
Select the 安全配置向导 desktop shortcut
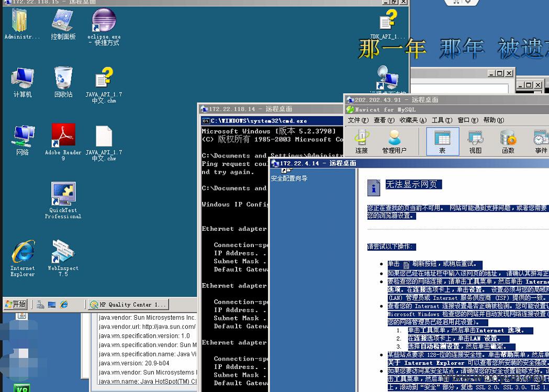[289, 174]
